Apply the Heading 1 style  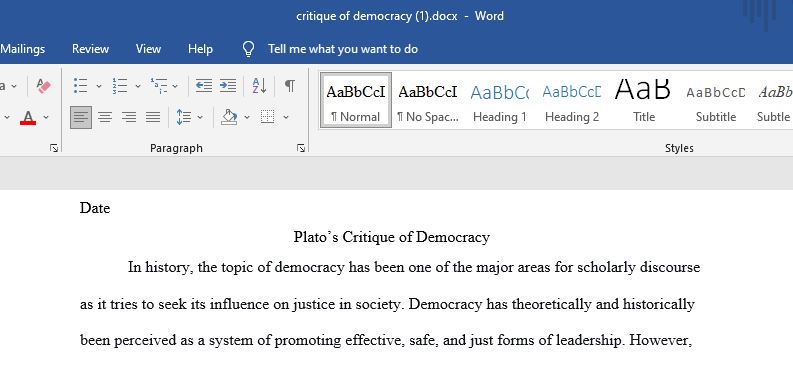pos(500,100)
